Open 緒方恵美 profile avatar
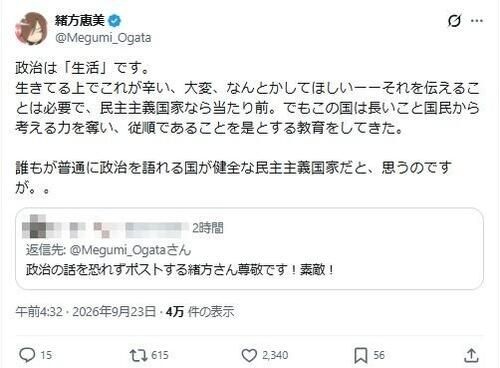Image resolution: width=500 pixels, height=368 pixels. point(32,29)
